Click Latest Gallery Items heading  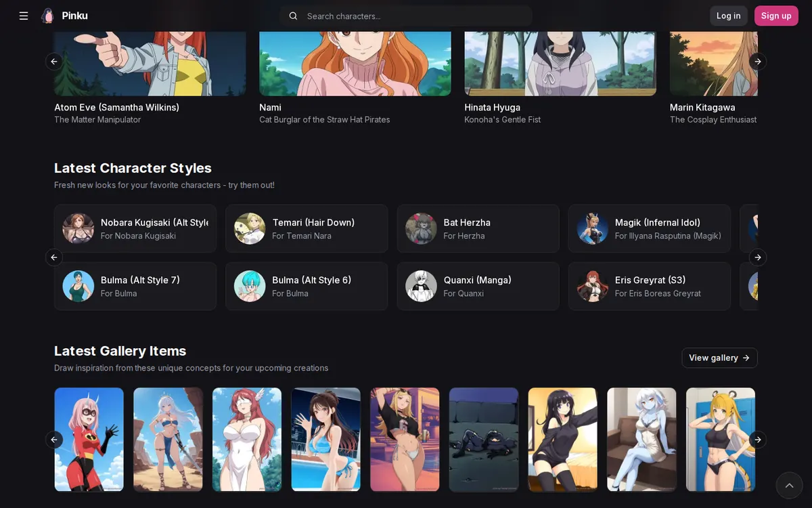pos(120,351)
